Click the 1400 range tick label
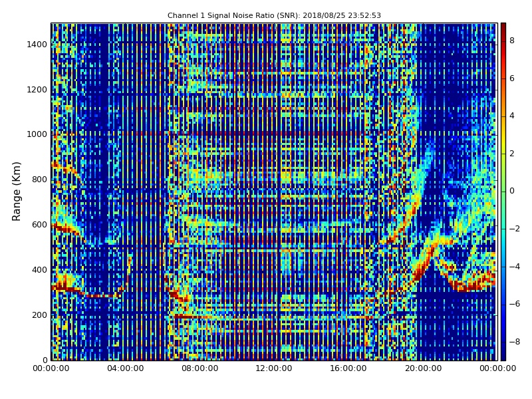532x399 pixels. coord(37,45)
